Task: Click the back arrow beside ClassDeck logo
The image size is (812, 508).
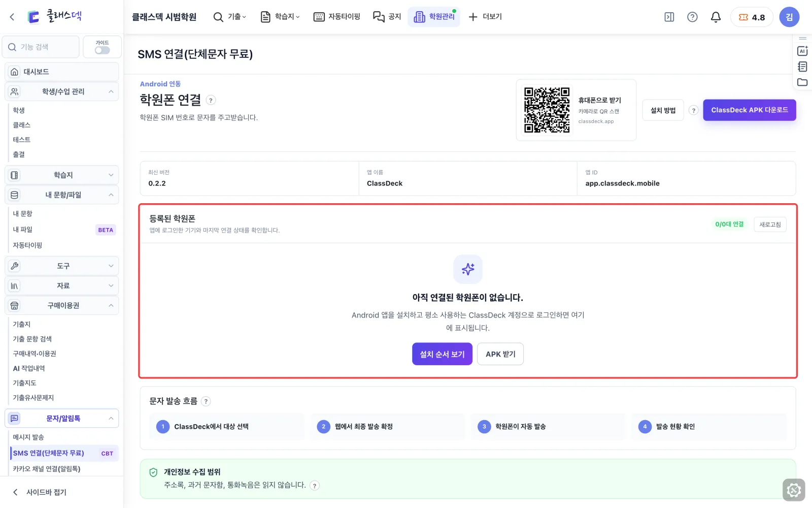Action: pos(12,17)
